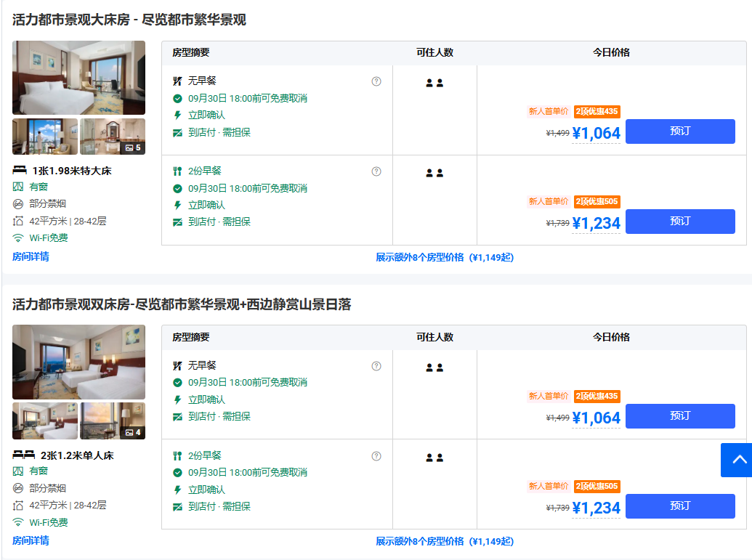Image resolution: width=752 pixels, height=560 pixels.
Task: View main photo of twin bed room
Action: tap(78, 362)
